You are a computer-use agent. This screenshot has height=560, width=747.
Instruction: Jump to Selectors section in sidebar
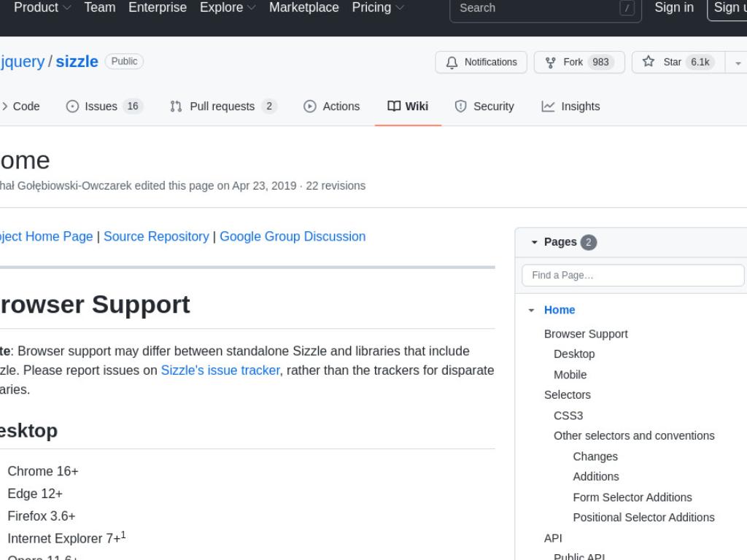[x=568, y=394]
